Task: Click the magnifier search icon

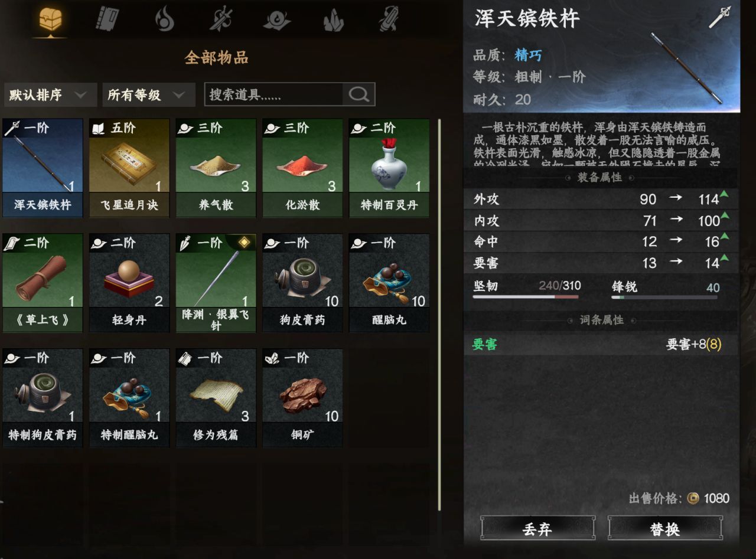Action: [x=359, y=94]
